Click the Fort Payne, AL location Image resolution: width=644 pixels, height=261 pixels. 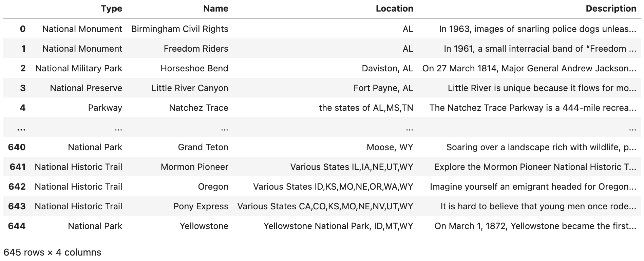click(x=383, y=88)
